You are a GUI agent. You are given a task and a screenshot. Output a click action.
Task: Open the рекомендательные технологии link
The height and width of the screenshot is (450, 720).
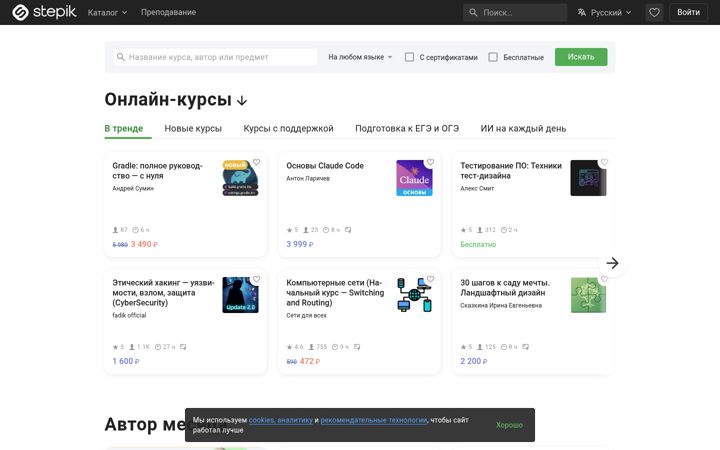374,420
